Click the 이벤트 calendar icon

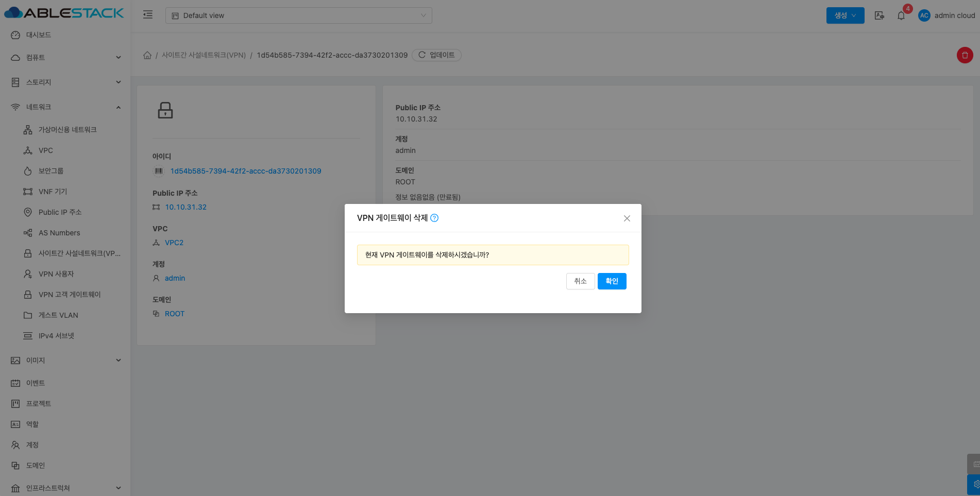(x=15, y=383)
